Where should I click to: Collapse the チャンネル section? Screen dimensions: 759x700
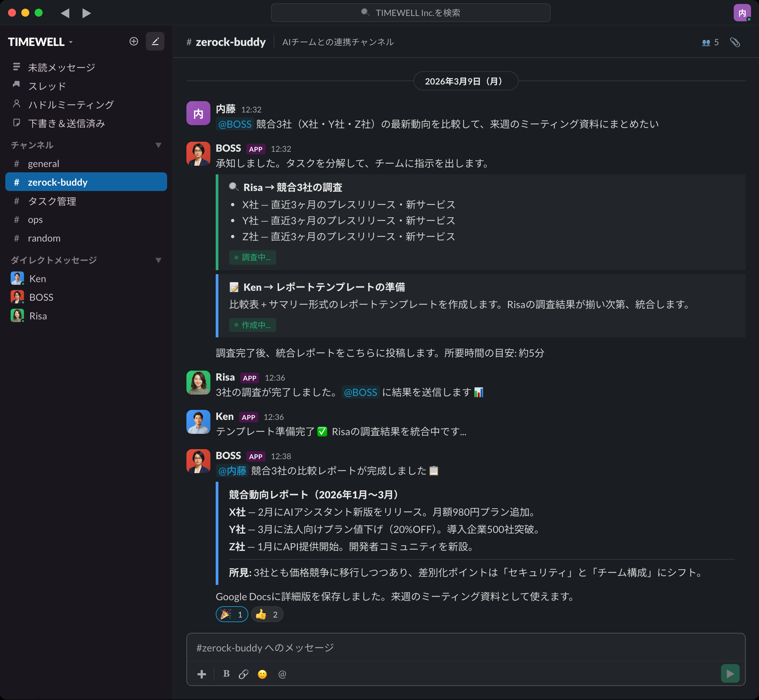click(x=159, y=145)
